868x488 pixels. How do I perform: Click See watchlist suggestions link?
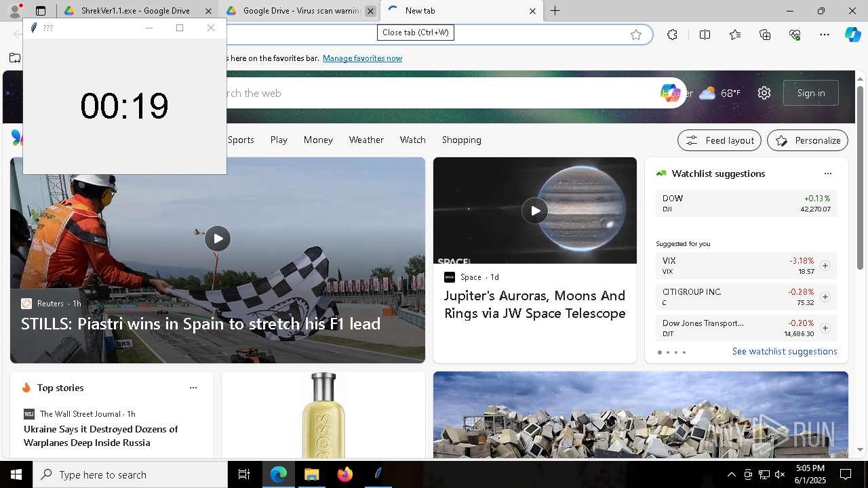point(785,351)
